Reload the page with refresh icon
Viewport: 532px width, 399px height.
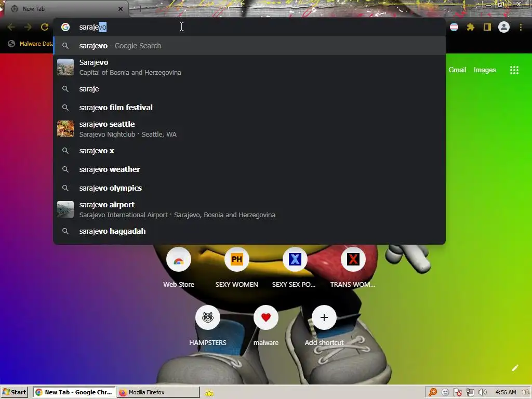click(x=45, y=27)
